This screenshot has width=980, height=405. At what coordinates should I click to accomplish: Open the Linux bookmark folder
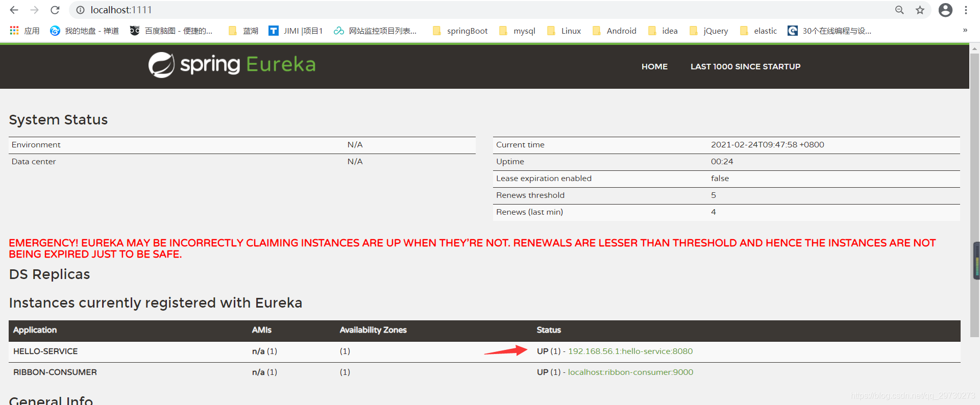[x=564, y=31]
